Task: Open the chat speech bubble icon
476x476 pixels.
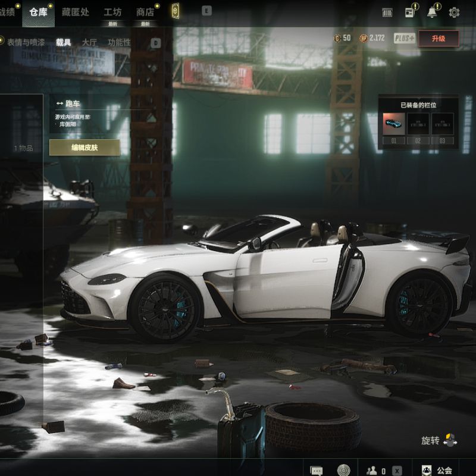Action: pyautogui.click(x=317, y=470)
